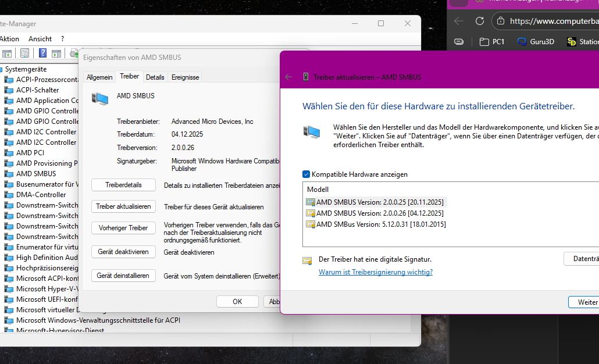Image resolution: width=599 pixels, height=364 pixels.
Task: Click the 'Gerät deinstallieren' button
Action: (x=123, y=276)
